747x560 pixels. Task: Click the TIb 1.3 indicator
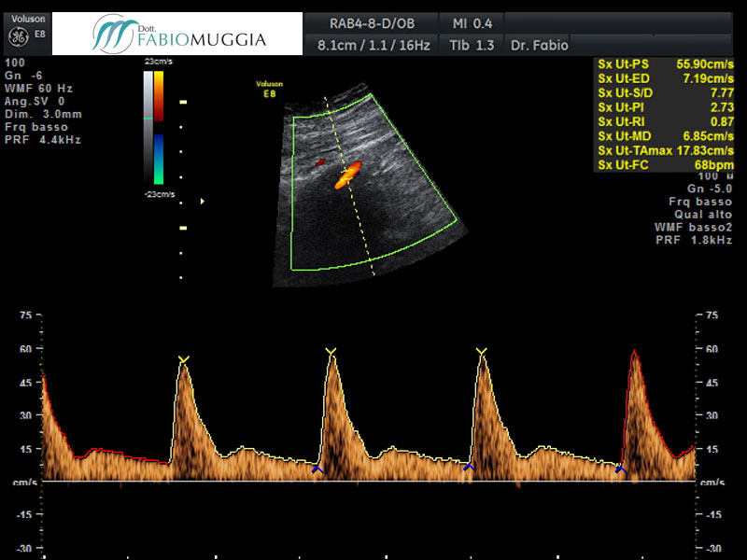click(472, 45)
